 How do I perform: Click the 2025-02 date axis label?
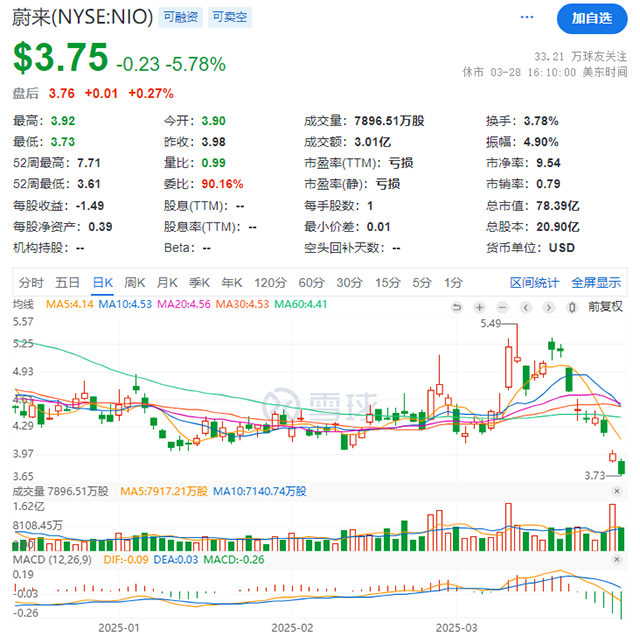click(292, 628)
